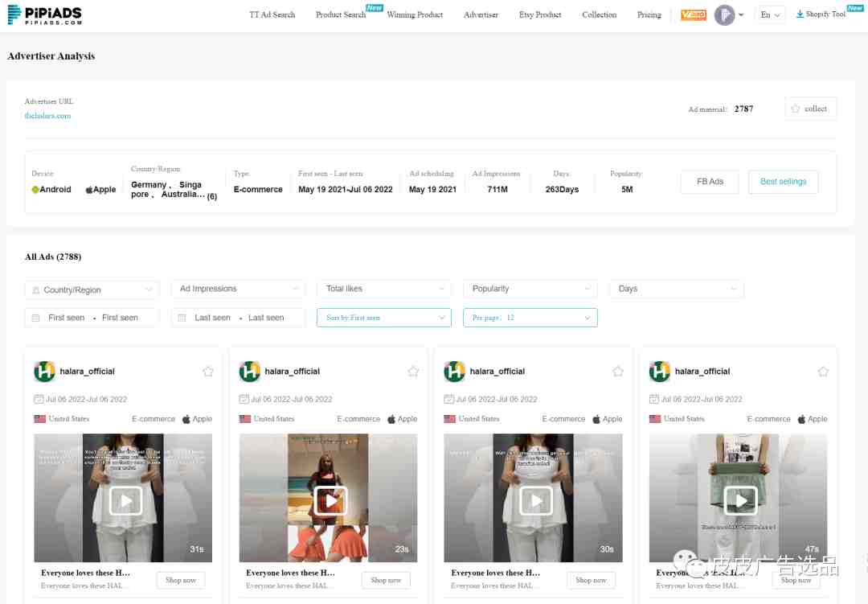Favorite the first halara_official ad star
The height and width of the screenshot is (604, 868).
[x=207, y=372]
